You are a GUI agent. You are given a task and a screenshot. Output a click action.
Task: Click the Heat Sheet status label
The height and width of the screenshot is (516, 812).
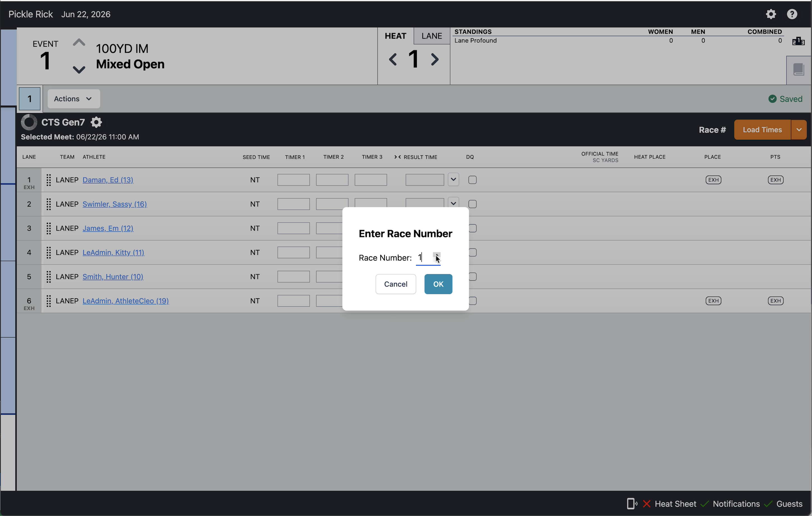[675, 504]
